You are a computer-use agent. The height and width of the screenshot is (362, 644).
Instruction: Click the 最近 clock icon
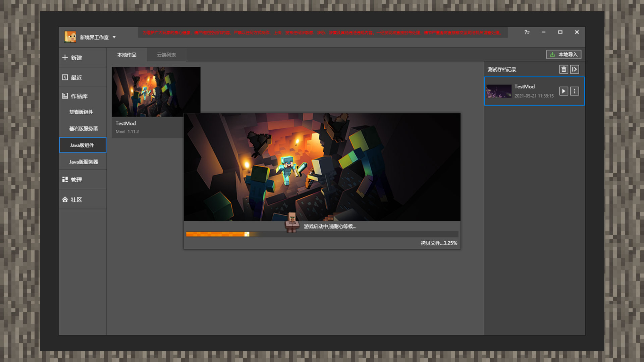click(x=65, y=77)
